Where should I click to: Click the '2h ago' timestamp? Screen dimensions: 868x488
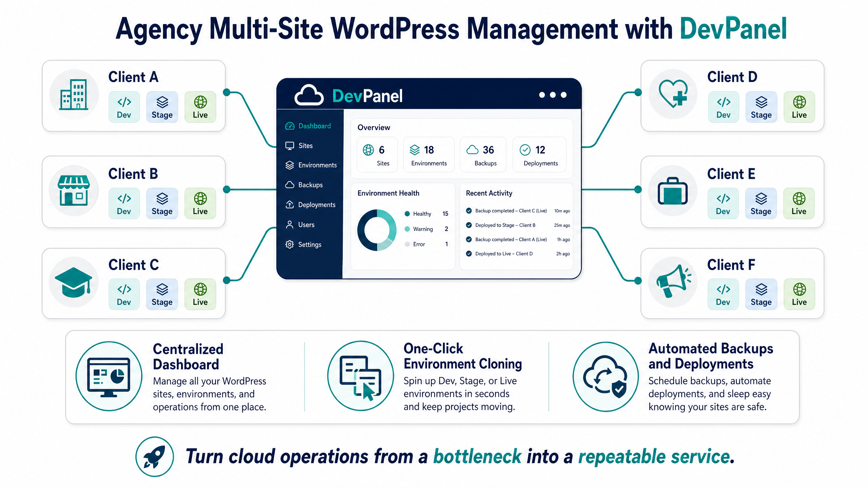[x=563, y=254]
